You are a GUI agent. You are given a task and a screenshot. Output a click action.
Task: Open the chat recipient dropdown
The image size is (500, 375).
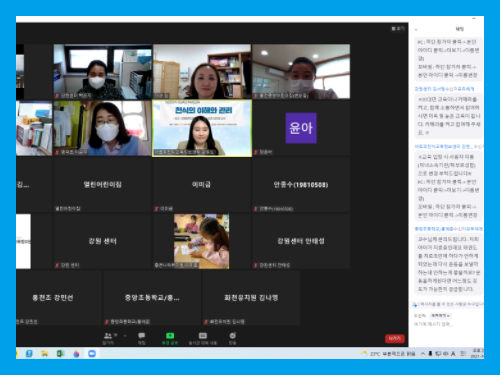(440, 315)
